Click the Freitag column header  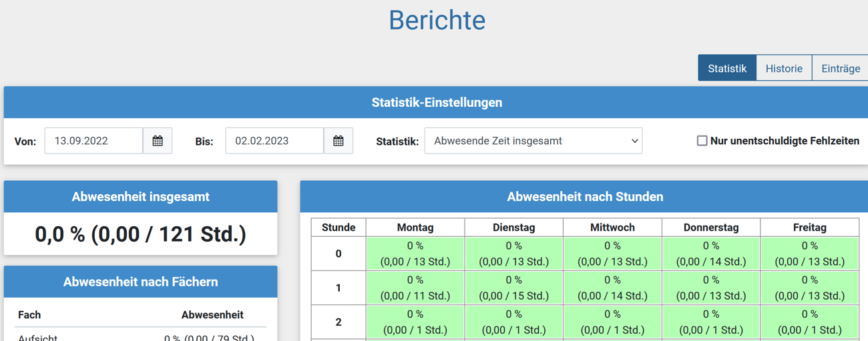pos(809,228)
